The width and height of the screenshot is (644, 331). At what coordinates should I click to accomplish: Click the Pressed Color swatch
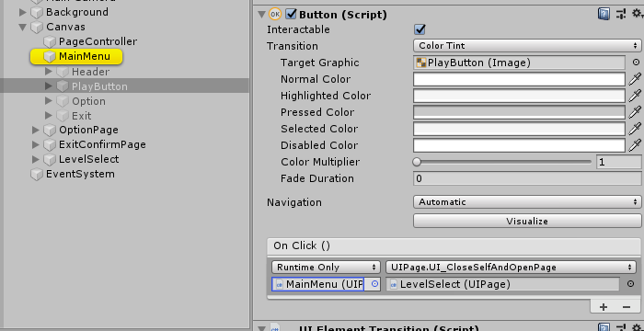(519, 112)
